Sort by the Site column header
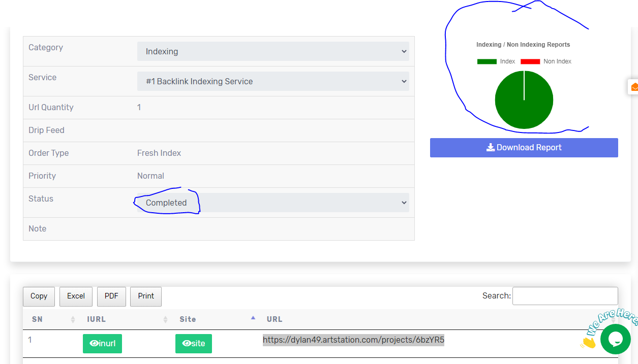The height and width of the screenshot is (364, 638). click(215, 319)
